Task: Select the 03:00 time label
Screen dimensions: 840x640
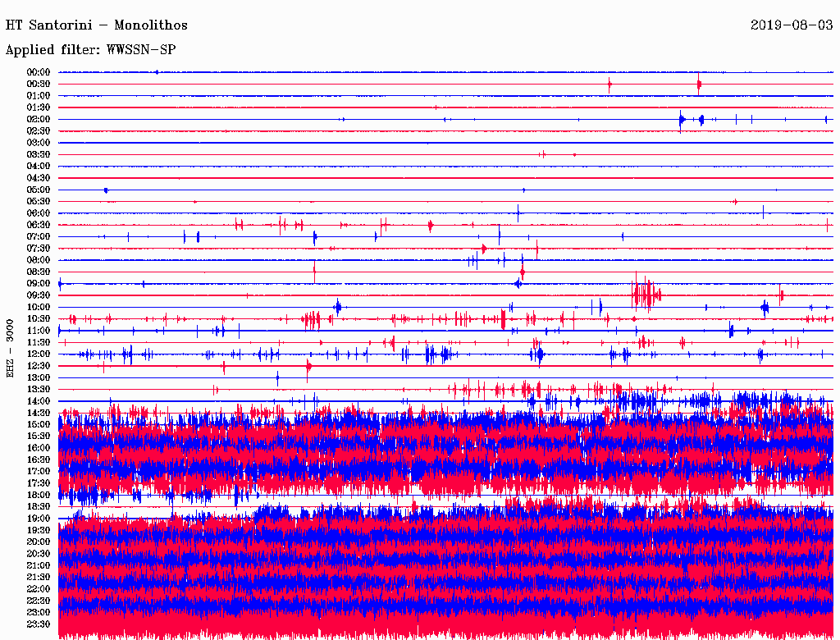Action: (39, 143)
